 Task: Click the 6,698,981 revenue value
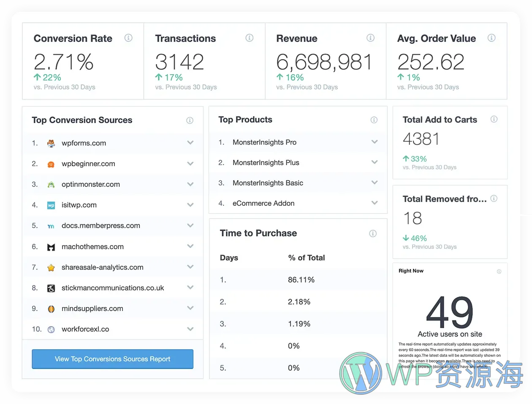coord(324,62)
